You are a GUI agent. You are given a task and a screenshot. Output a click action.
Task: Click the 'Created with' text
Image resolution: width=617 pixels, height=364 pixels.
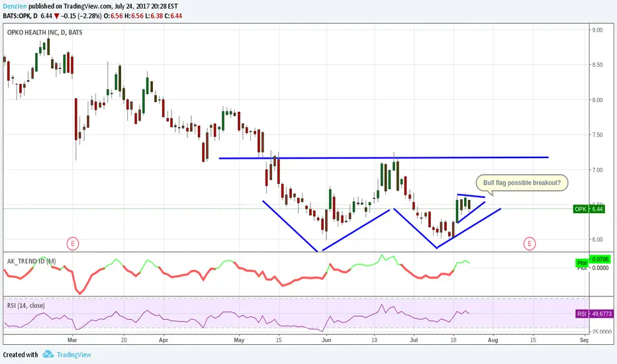tap(21, 355)
